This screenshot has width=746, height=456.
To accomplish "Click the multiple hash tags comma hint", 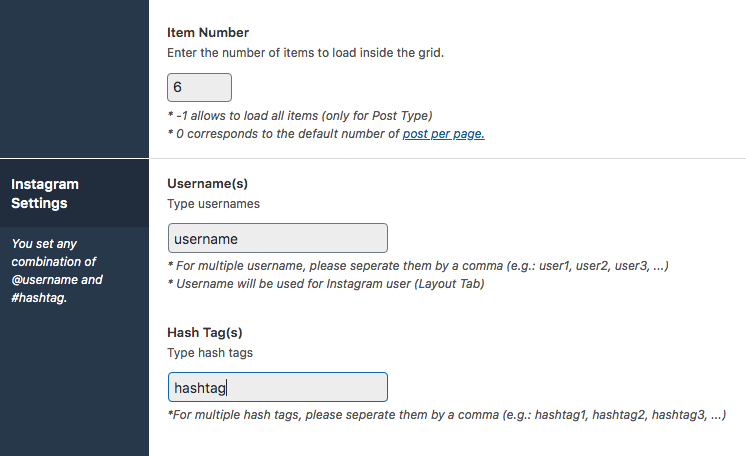I will point(447,415).
